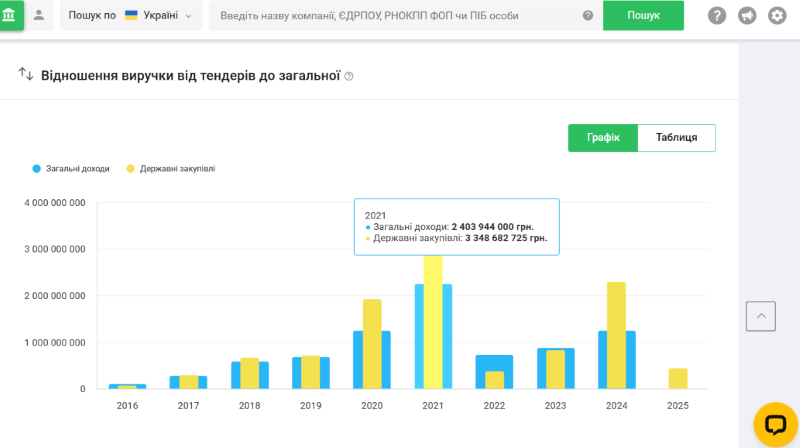
Task: Switch to the Таблиця tab
Action: 677,138
